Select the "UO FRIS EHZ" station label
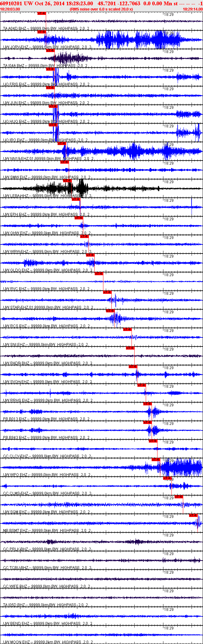This screenshot has height=644, width=203. (x=15, y=84)
